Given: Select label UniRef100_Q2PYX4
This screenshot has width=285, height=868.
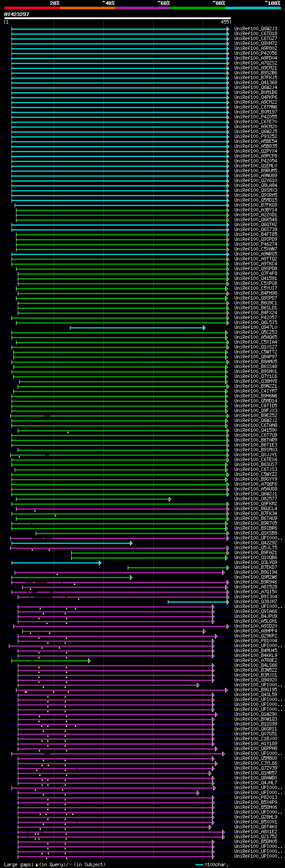Looking at the screenshot, I should point(256,151).
